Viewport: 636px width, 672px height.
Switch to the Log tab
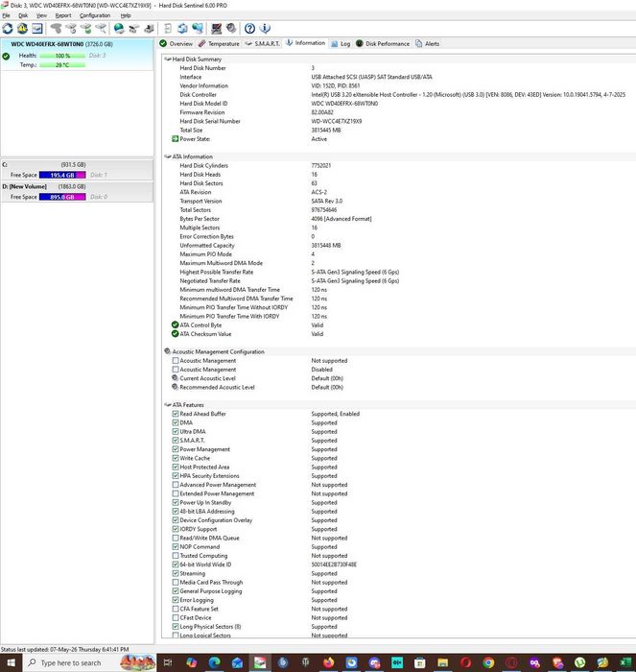click(341, 44)
